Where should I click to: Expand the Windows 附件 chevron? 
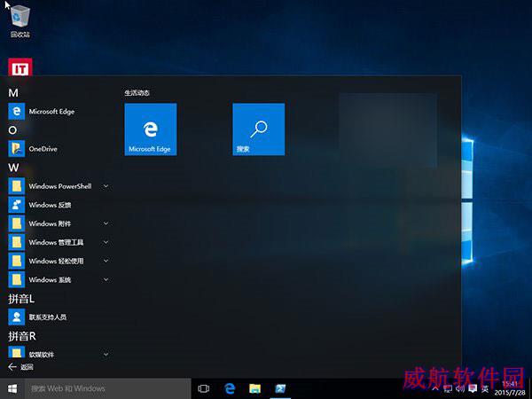point(106,223)
